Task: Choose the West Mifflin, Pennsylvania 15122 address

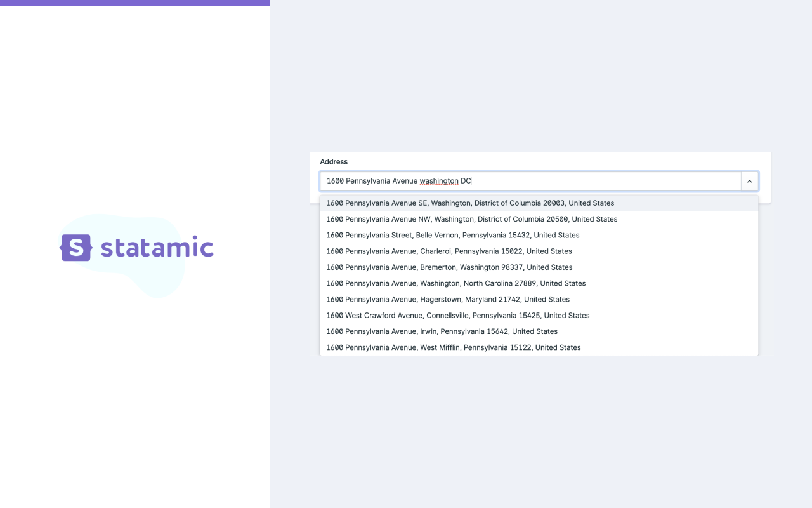Action: 539,347
